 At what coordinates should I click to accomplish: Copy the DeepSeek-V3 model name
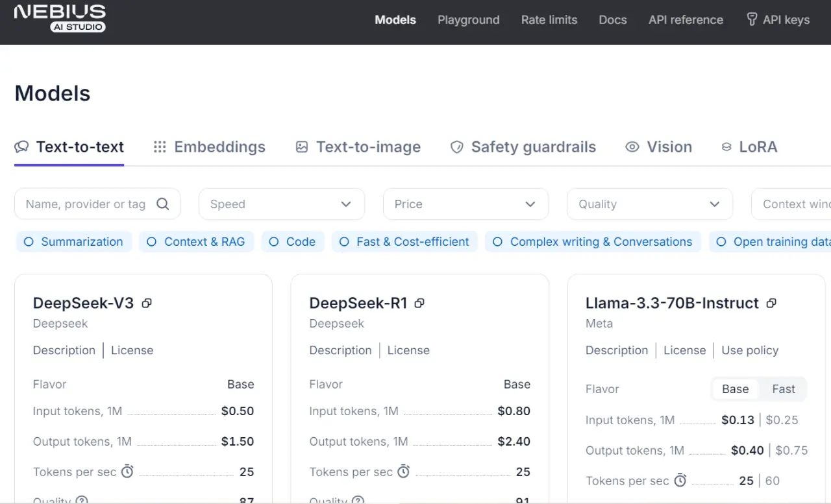tap(147, 303)
